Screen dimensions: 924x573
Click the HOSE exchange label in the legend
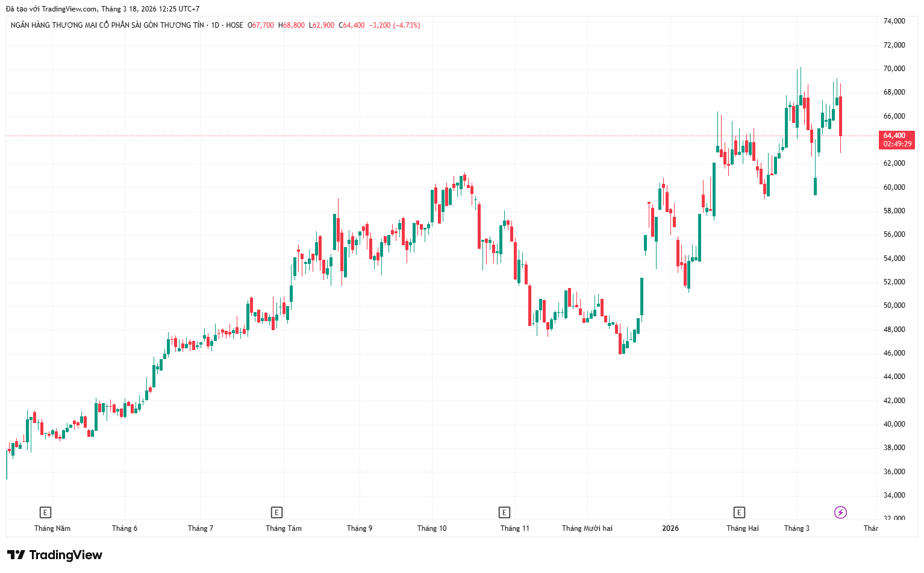tap(234, 25)
